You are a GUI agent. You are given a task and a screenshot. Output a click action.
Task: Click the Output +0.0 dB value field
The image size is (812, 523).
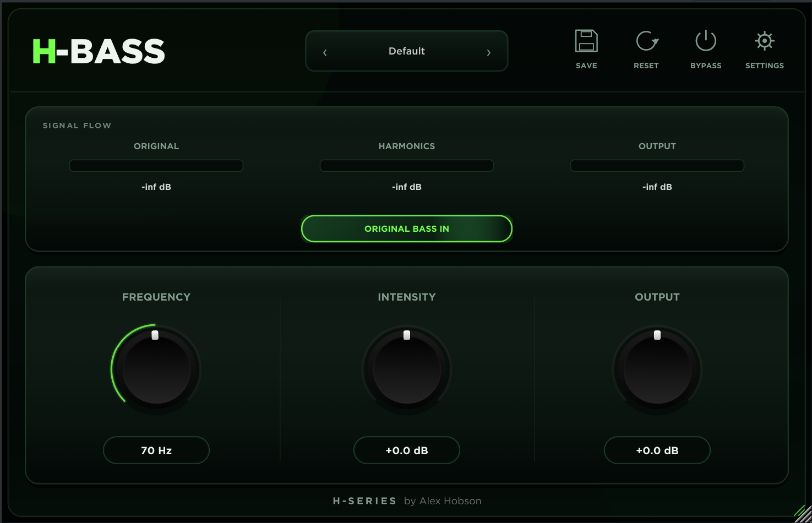pyautogui.click(x=657, y=450)
